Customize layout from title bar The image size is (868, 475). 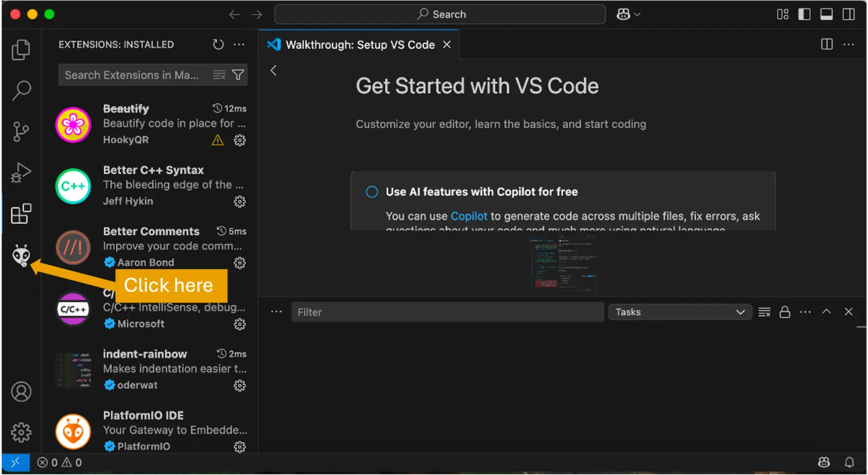pyautogui.click(x=783, y=15)
